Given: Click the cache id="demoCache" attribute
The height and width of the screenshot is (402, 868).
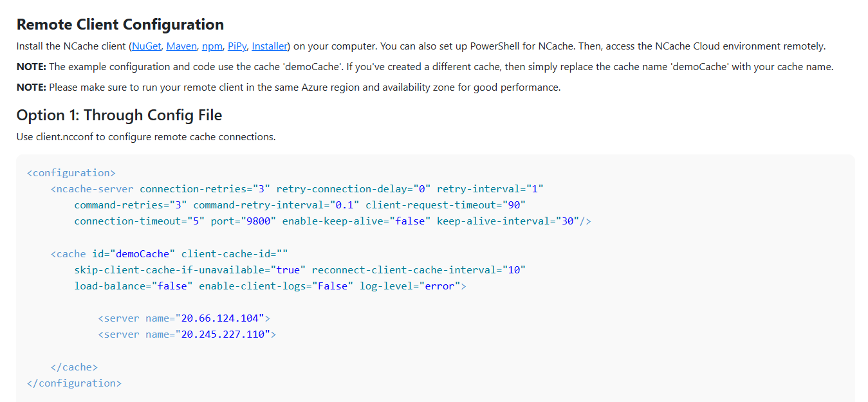Looking at the screenshot, I should (x=134, y=253).
